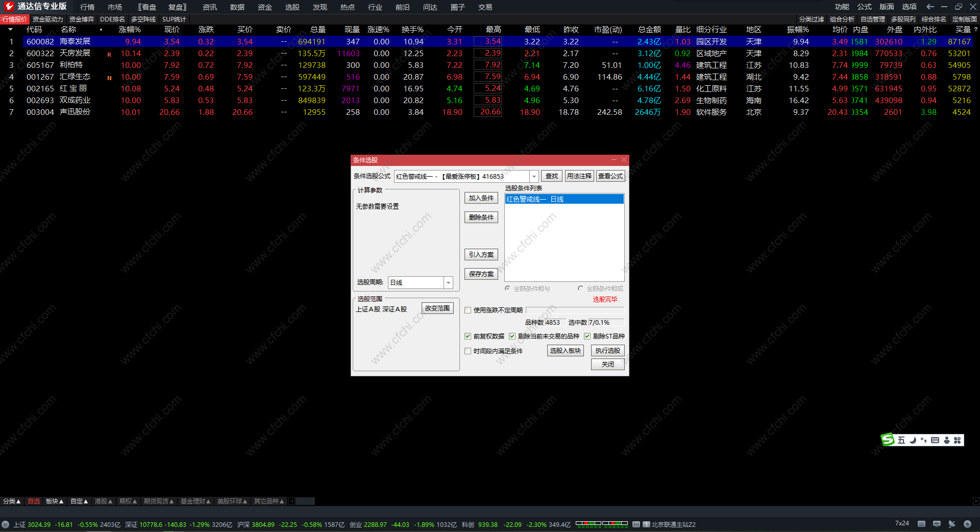Image resolution: width=980 pixels, height=532 pixels.
Task: Click the scroll-left arrow after 其它品种 tab
Action: [x=291, y=501]
